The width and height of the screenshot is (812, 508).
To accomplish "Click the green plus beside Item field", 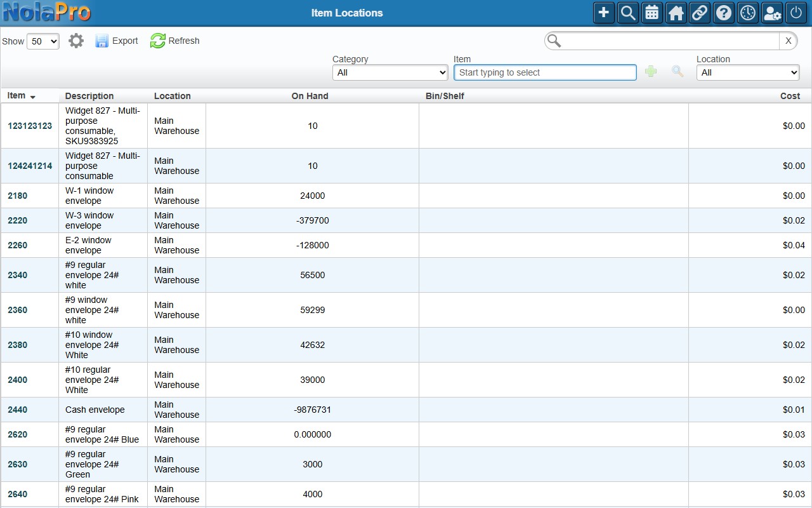I will (651, 72).
